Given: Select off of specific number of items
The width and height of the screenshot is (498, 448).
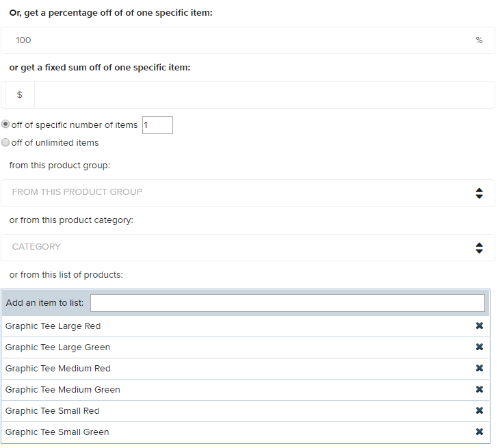Looking at the screenshot, I should point(5,124).
